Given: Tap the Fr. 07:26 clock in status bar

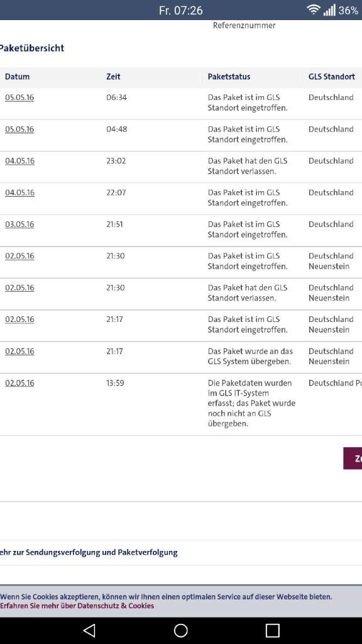Looking at the screenshot, I should tap(180, 10).
